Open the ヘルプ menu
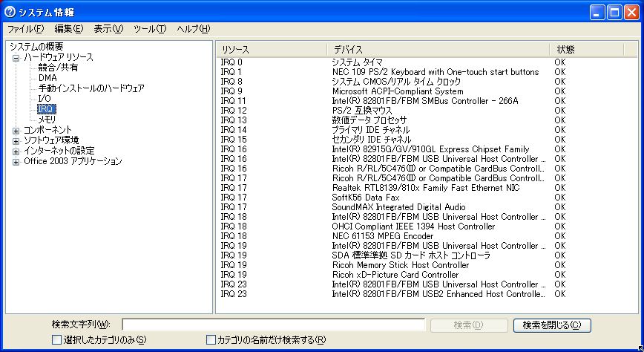 [193, 29]
